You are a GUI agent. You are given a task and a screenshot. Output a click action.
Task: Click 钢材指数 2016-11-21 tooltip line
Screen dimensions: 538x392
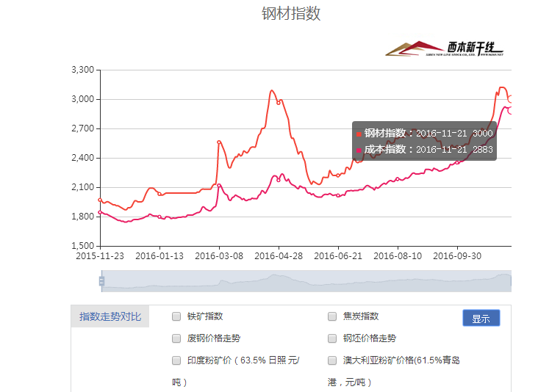click(425, 134)
